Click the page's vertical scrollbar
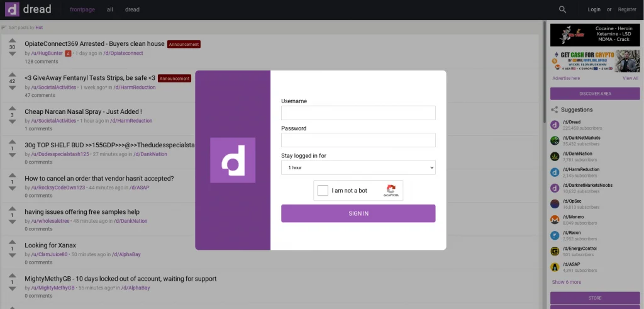The height and width of the screenshot is (309, 644). point(545,157)
